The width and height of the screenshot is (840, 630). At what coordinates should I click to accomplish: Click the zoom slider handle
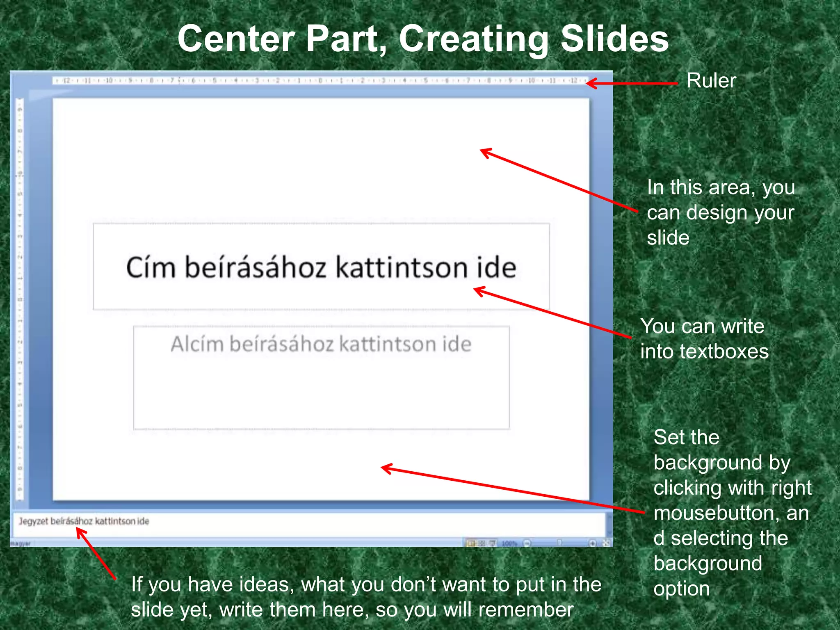[559, 543]
